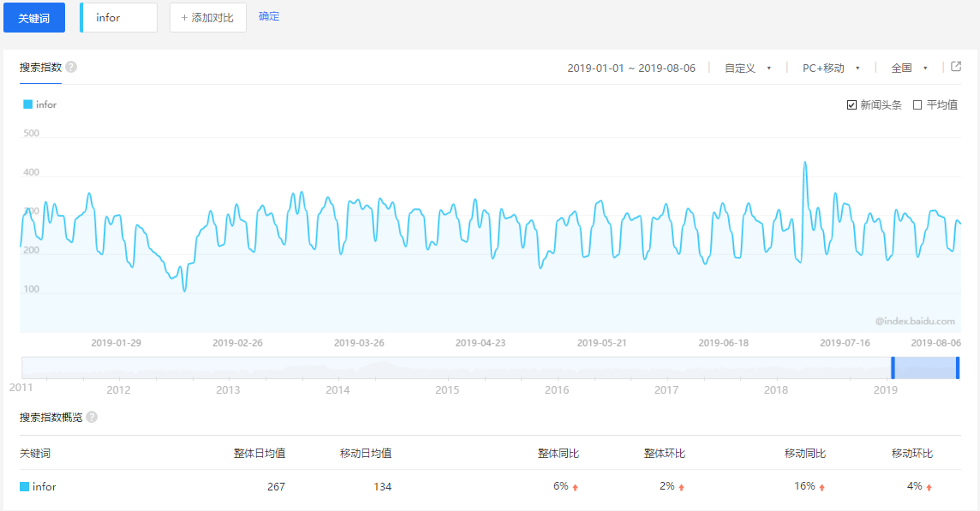Select the 关键词 tab

point(33,17)
